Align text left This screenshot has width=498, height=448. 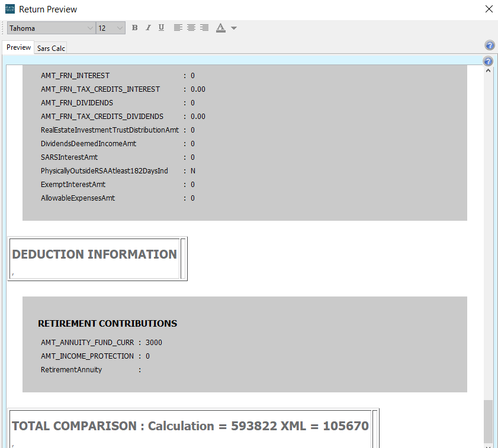(x=178, y=28)
